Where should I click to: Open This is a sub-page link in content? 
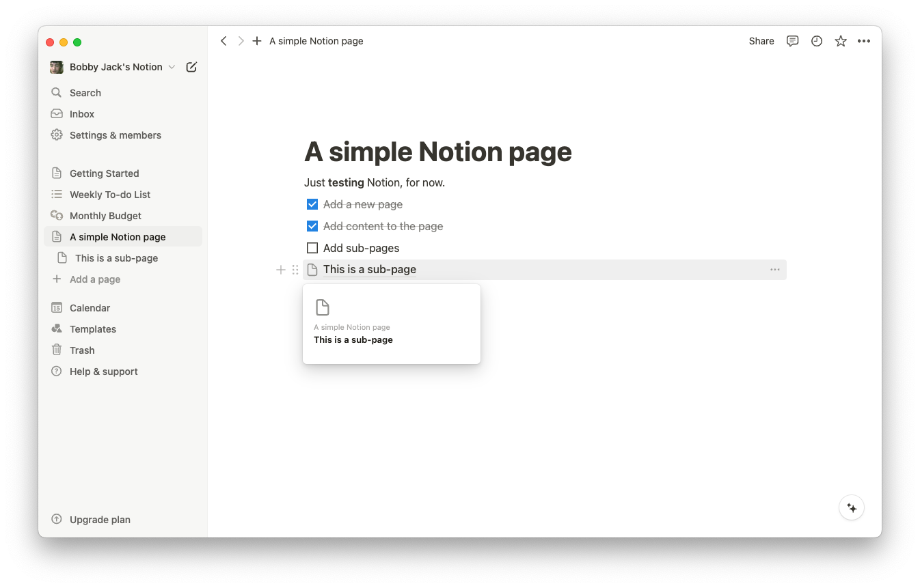tap(370, 269)
